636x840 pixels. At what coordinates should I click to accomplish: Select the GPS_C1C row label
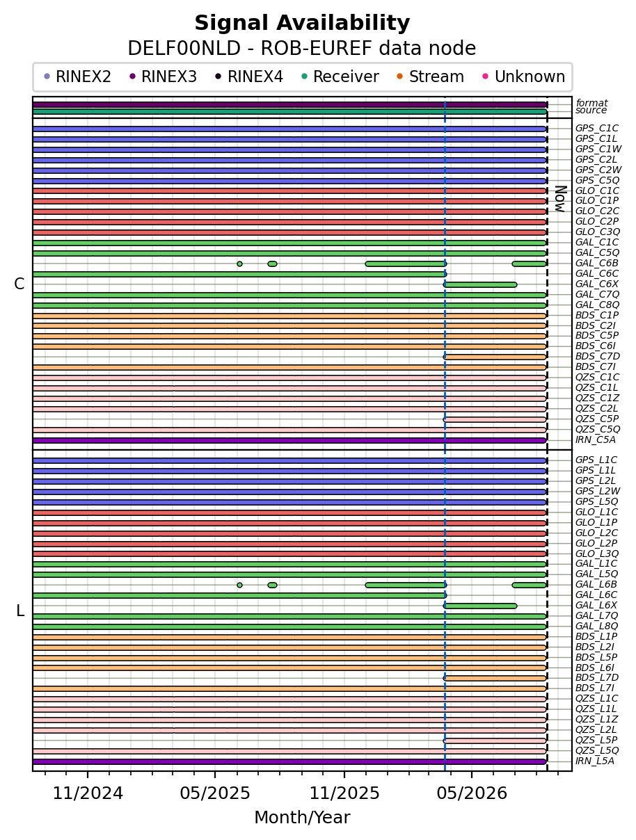coord(596,129)
